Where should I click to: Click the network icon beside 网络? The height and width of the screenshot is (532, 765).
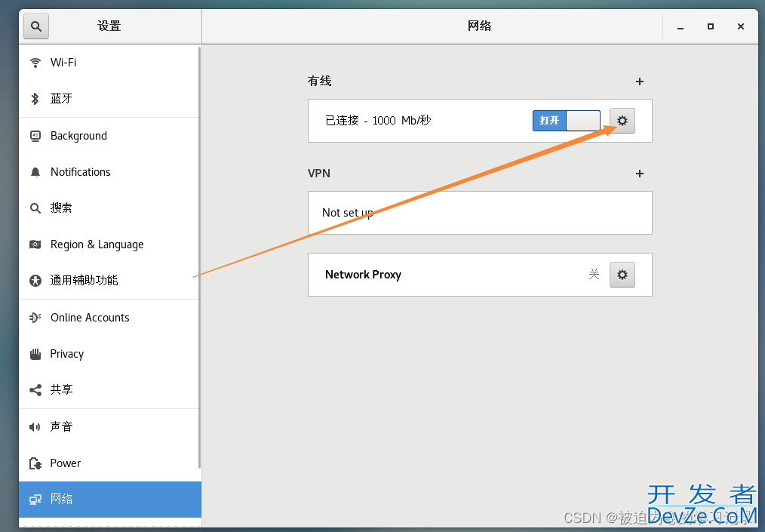click(35, 500)
